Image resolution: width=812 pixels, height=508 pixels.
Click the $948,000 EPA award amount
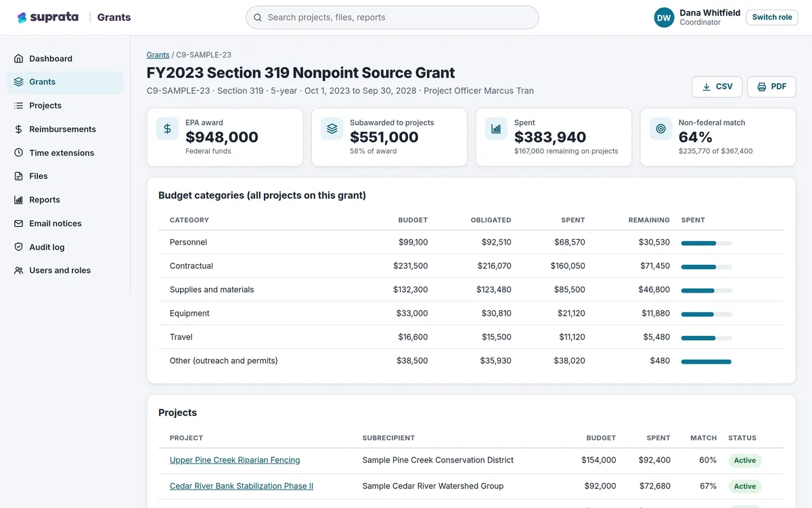(x=222, y=137)
